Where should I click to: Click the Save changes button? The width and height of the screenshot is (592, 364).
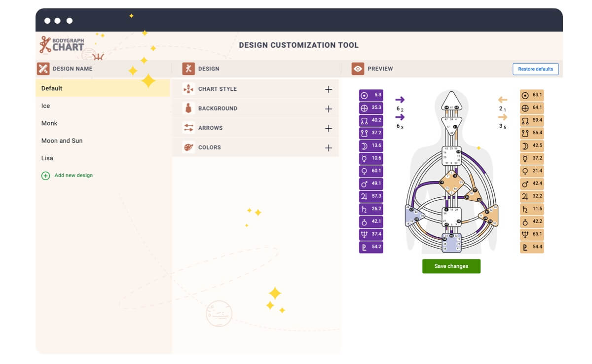[x=451, y=266]
